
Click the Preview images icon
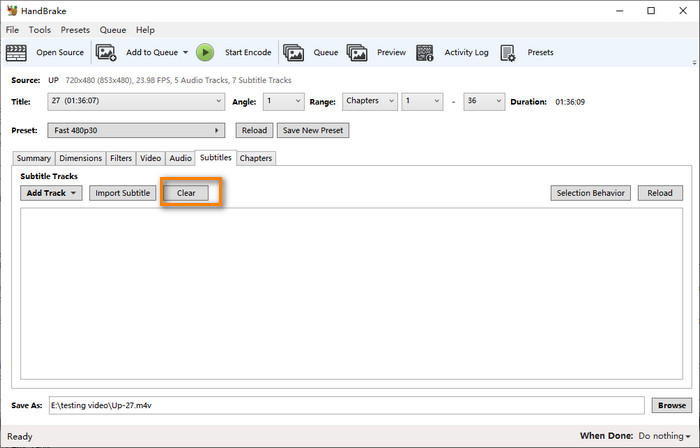point(357,53)
